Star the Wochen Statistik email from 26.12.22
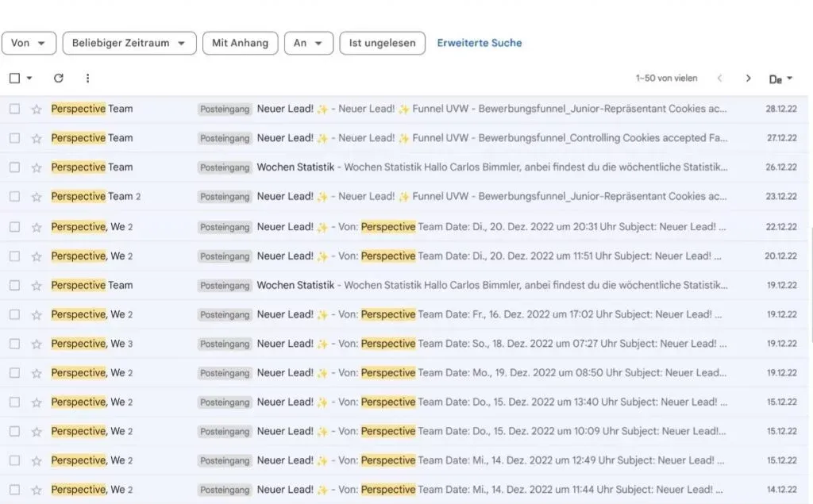Screen dimensions: 813x504 tap(37, 168)
